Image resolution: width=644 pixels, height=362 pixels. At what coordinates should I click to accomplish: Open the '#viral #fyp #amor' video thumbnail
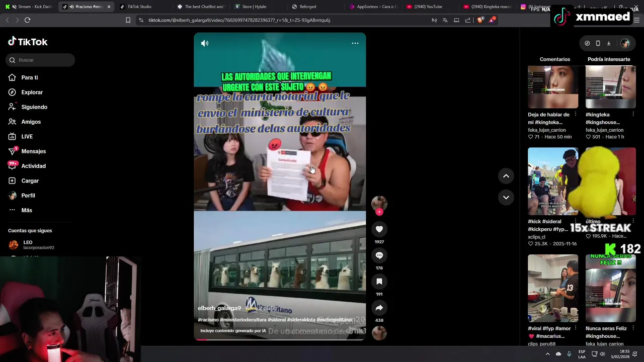[x=553, y=288]
